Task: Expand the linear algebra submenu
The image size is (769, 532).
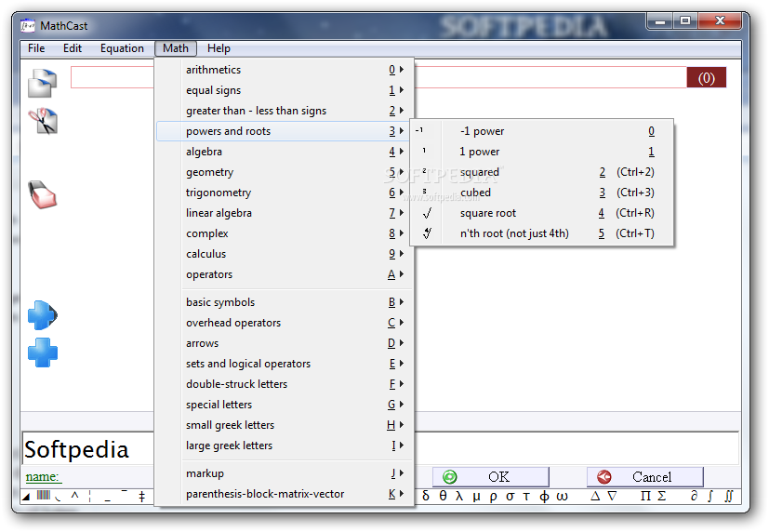Action: click(x=285, y=213)
